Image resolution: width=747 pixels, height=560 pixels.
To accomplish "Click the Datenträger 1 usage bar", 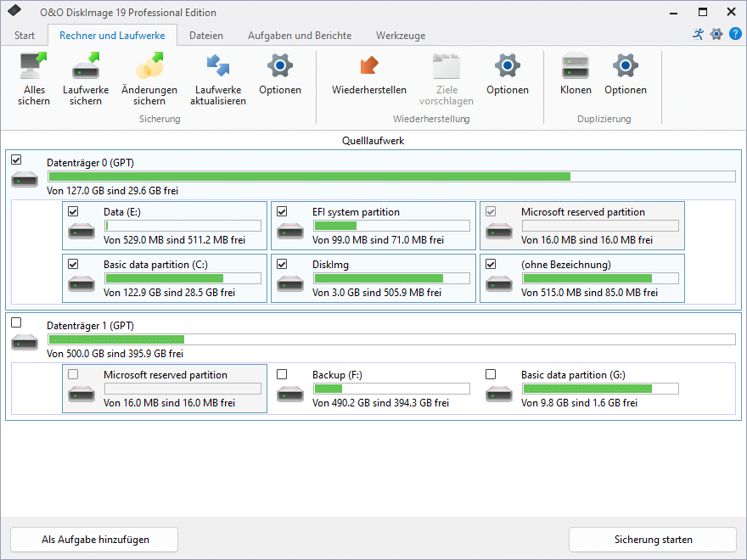I will [x=391, y=339].
